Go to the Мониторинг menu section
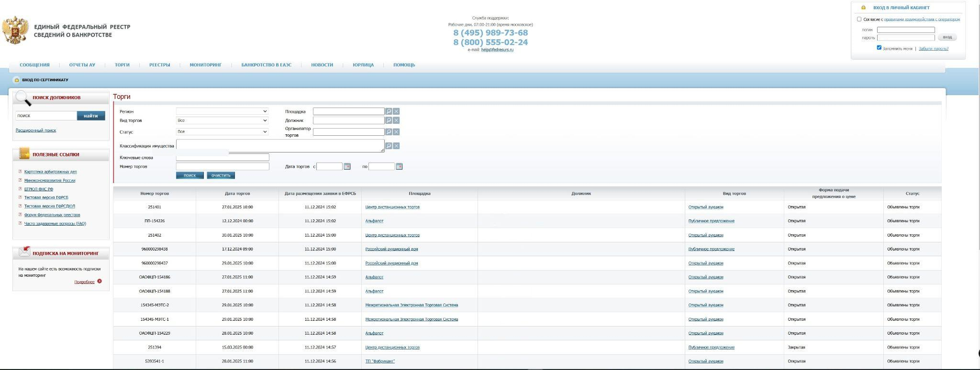Viewport: 980px width, 370px height. click(205, 65)
